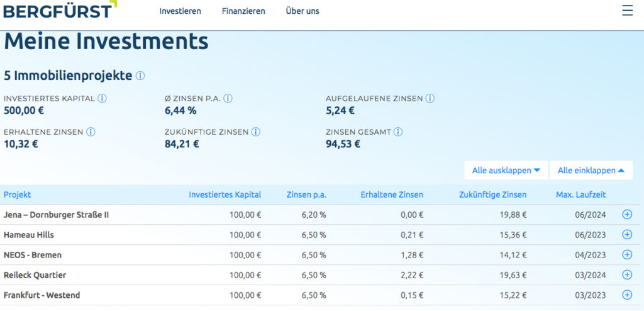This screenshot has height=311, width=644.
Task: Click the Meine Investments heading
Action: pyautogui.click(x=106, y=42)
